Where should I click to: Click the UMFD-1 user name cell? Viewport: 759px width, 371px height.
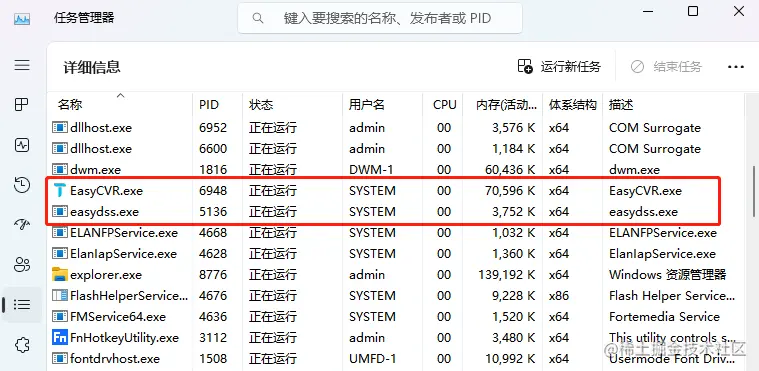point(373,359)
